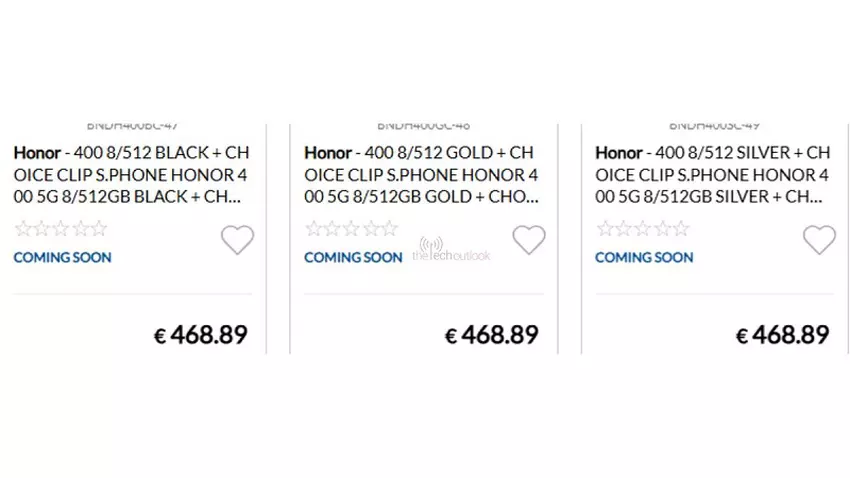Click COMING SOON label on Silver product
This screenshot has width=850, height=478.
click(645, 257)
